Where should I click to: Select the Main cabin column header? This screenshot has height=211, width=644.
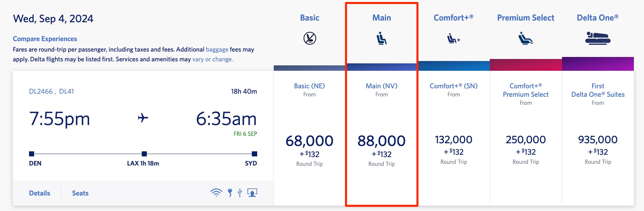[381, 18]
